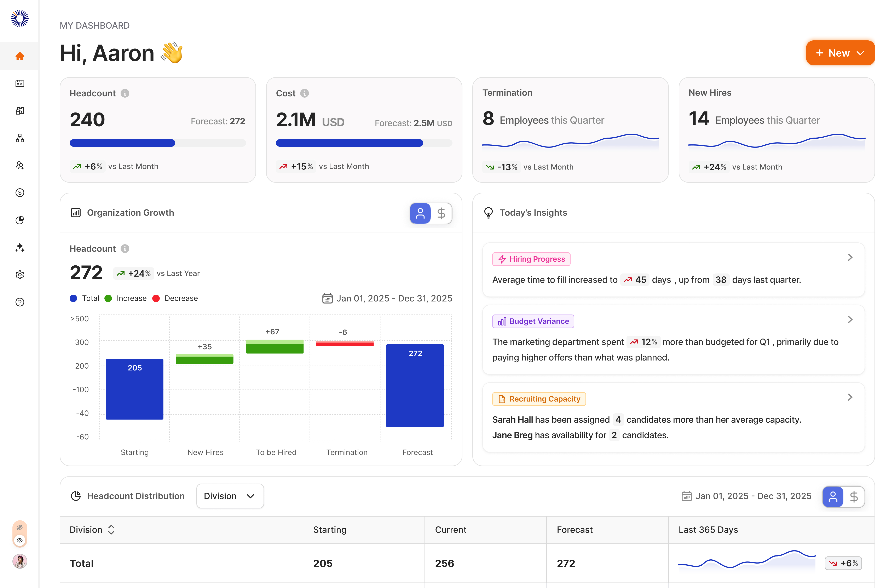This screenshot has width=895, height=588.
Task: Click the Budget Variance tag
Action: [533, 321]
